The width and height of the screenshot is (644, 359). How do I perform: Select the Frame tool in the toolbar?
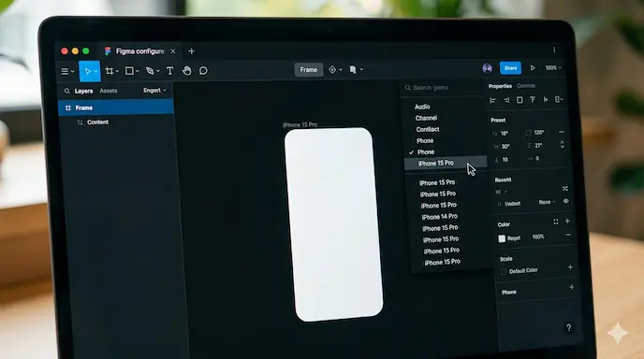pyautogui.click(x=109, y=71)
